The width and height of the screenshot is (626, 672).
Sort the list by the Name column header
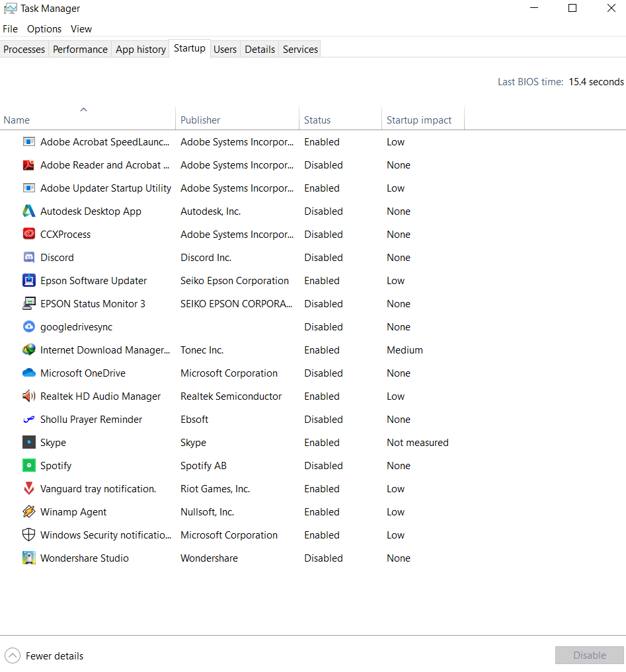tap(17, 120)
